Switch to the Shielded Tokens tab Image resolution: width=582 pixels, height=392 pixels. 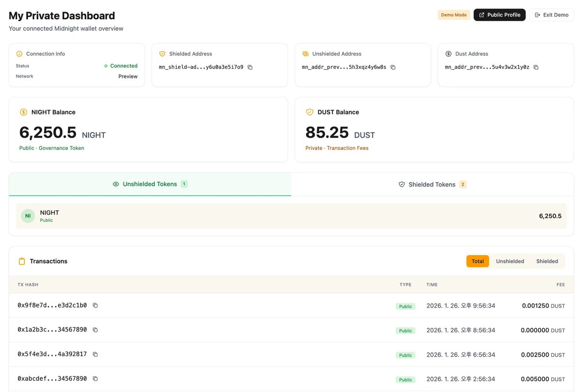coord(432,185)
